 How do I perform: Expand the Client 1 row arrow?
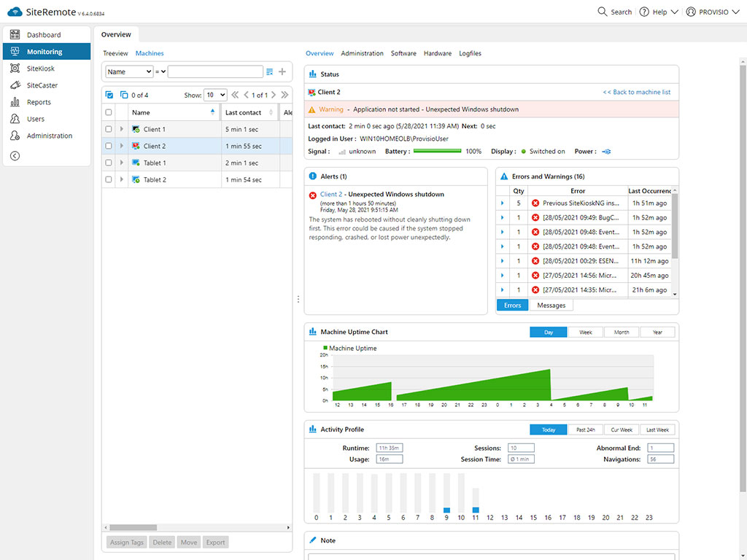tap(122, 129)
